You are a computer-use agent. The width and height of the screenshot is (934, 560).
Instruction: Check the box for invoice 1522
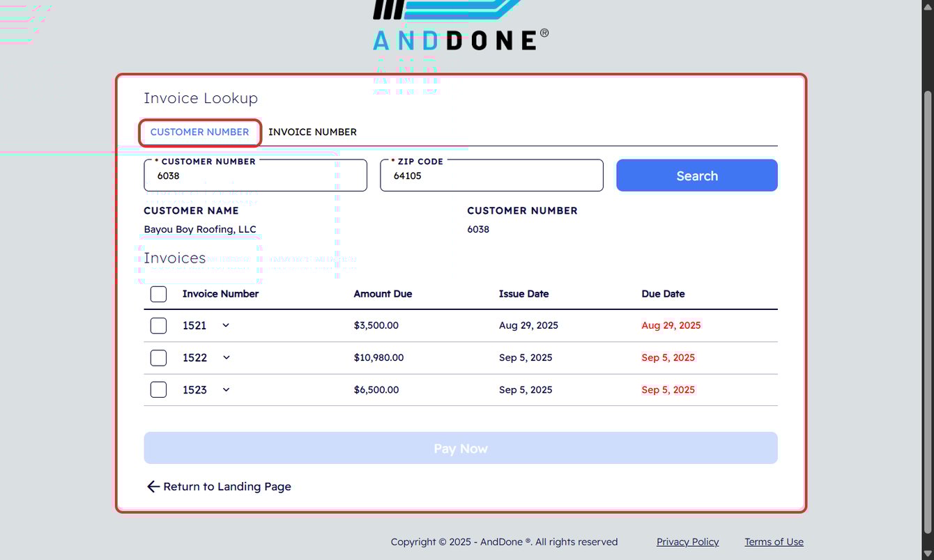point(158,357)
